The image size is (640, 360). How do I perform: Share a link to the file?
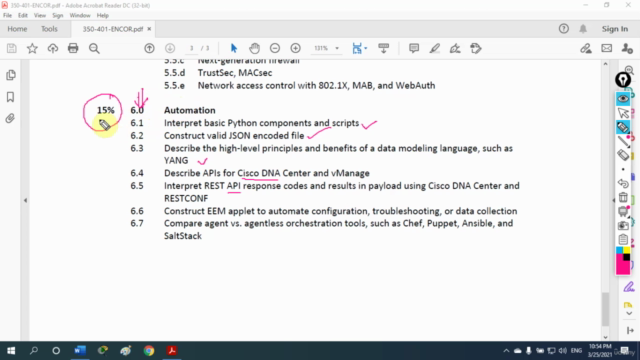(586, 49)
